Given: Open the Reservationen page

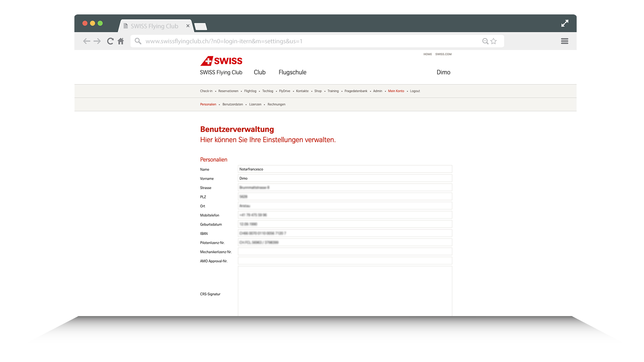Looking at the screenshot, I should (228, 91).
